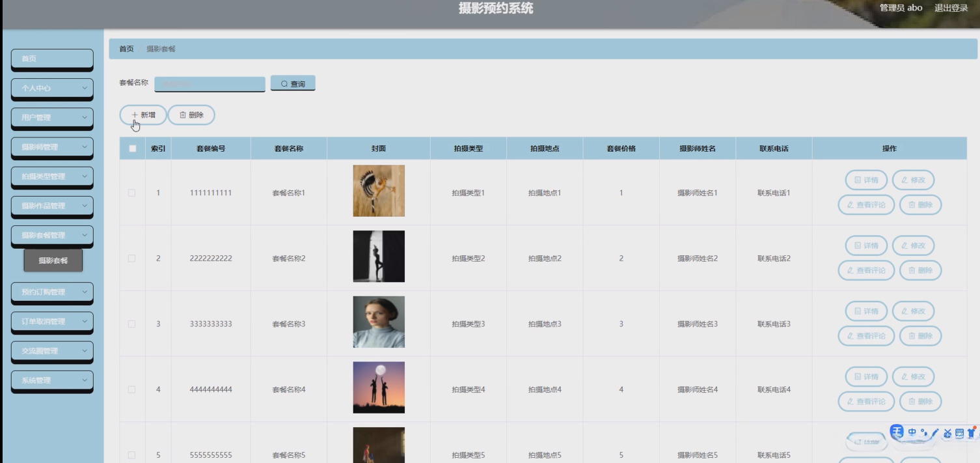980x463 pixels.
Task: Click the IME keyboard icon
Action: pyautogui.click(x=959, y=432)
